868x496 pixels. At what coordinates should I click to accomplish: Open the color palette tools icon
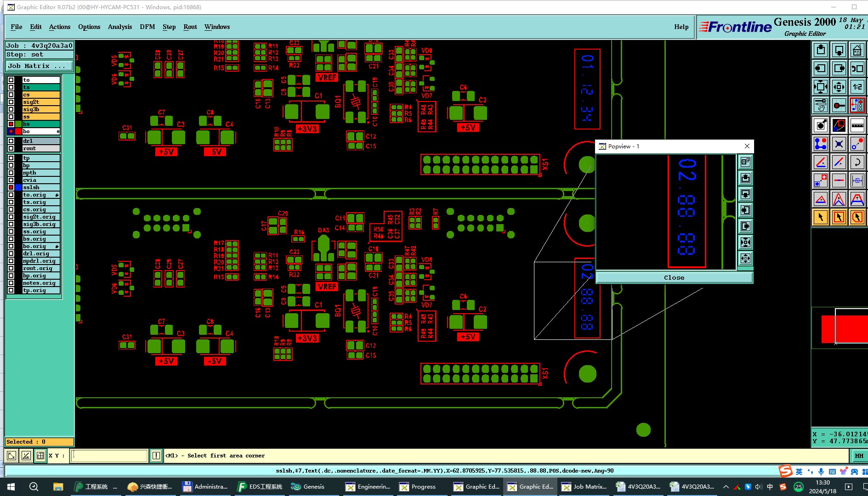(820, 105)
